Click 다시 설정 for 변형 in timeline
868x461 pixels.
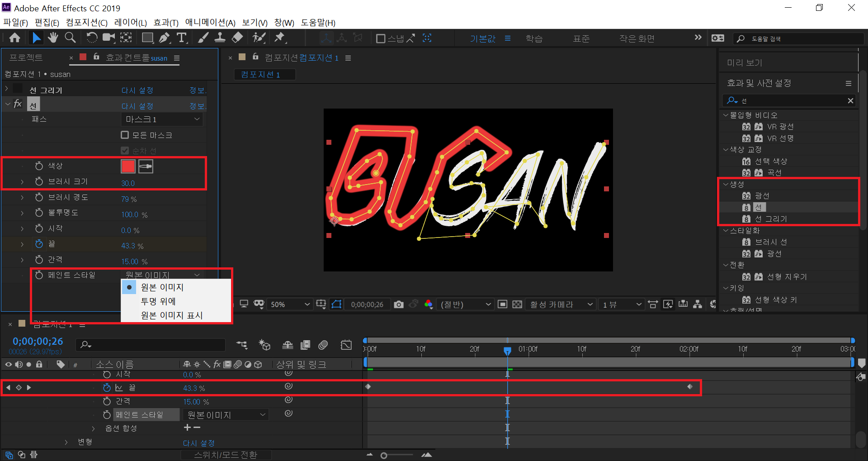point(199,443)
